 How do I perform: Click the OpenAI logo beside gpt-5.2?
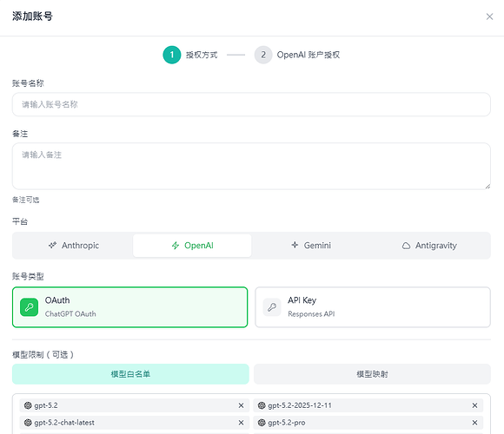pyautogui.click(x=28, y=405)
